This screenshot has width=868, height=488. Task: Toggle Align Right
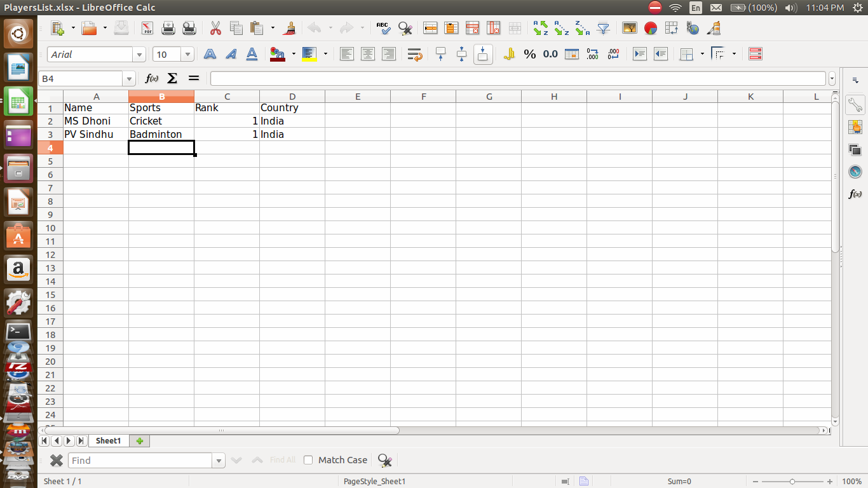(x=388, y=54)
